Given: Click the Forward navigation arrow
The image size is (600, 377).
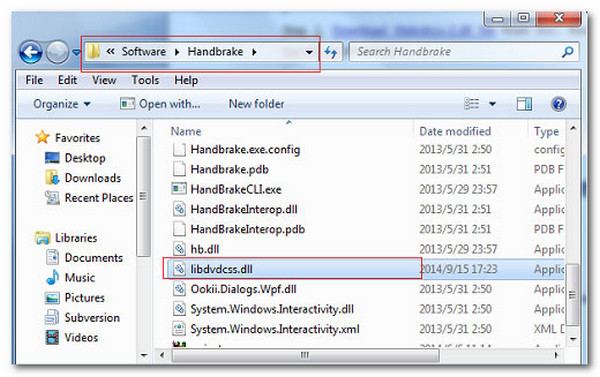Looking at the screenshot, I should [x=57, y=52].
